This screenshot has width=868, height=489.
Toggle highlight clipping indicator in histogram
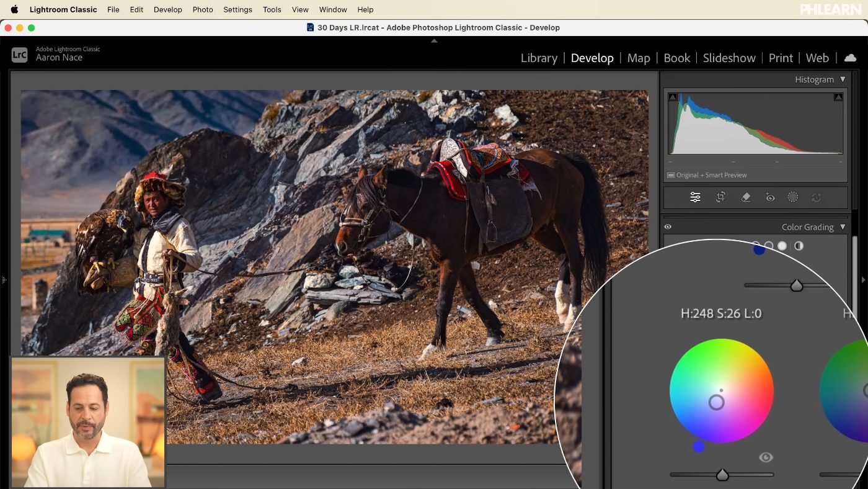pyautogui.click(x=838, y=97)
